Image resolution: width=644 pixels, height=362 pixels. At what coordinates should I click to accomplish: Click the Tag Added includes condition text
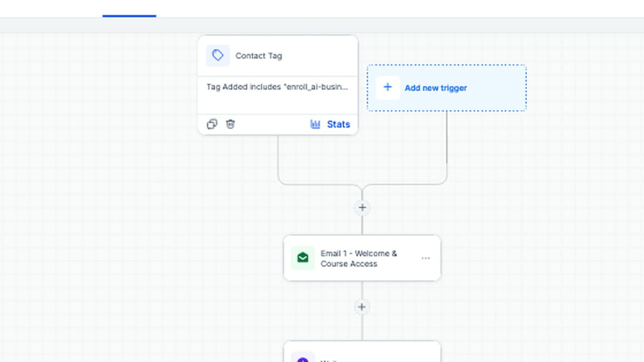pos(277,87)
